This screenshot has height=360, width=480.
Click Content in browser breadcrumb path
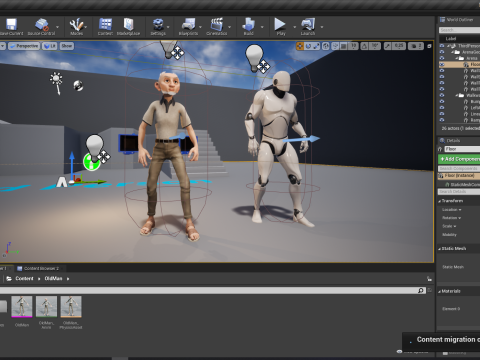24,279
